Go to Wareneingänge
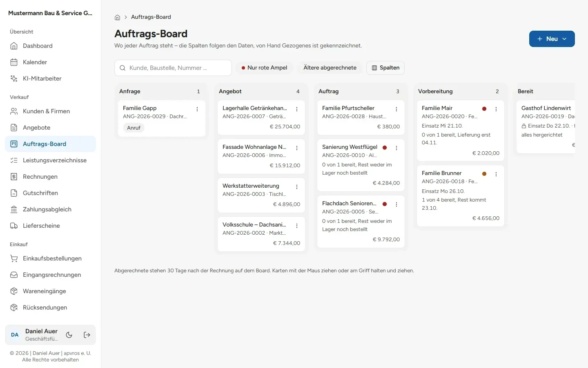 [x=51, y=291]
